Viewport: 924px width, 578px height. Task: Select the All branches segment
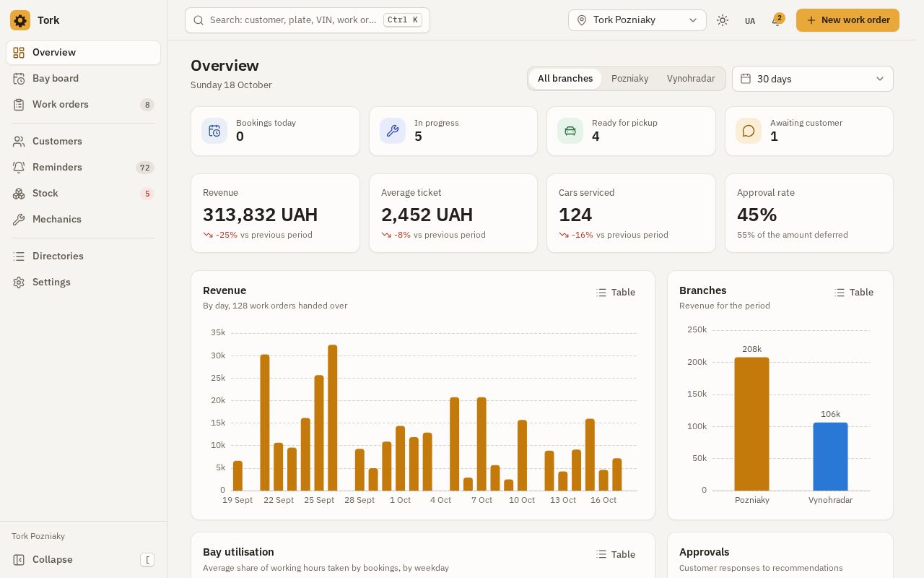pyautogui.click(x=565, y=79)
